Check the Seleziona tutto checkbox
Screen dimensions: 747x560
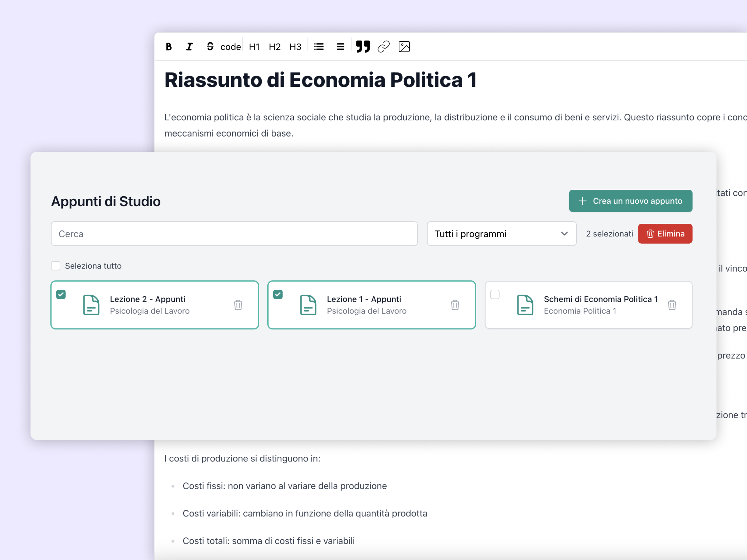click(56, 266)
